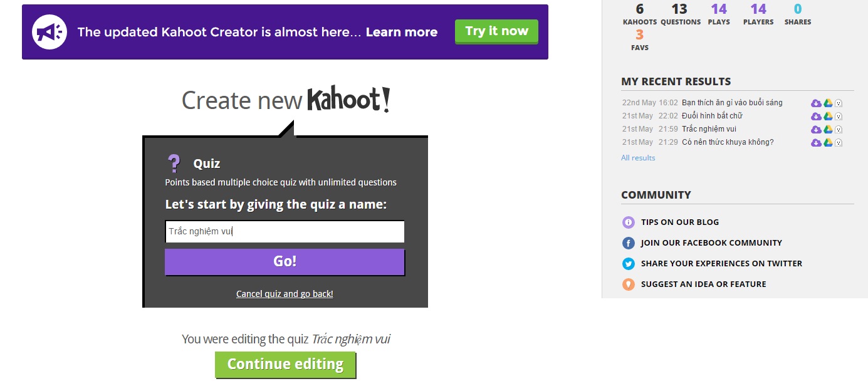Click the megaphone icon in the banner
Viewport: 868px width, 391px height.
click(x=49, y=32)
